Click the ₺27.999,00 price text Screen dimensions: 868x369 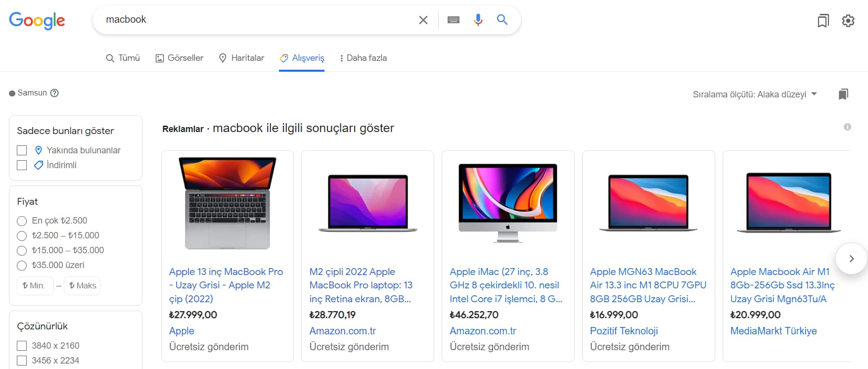point(193,315)
